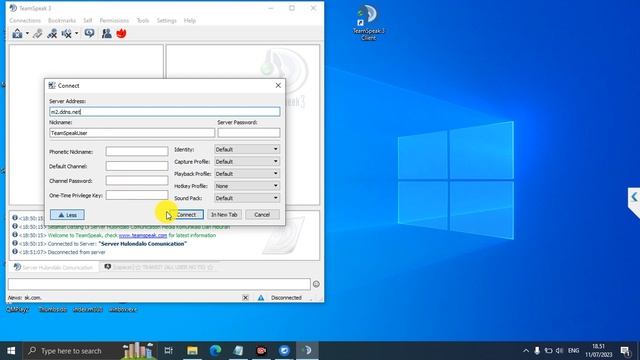
Task: Click the Contacts people toolbar icon
Action: 107,33
